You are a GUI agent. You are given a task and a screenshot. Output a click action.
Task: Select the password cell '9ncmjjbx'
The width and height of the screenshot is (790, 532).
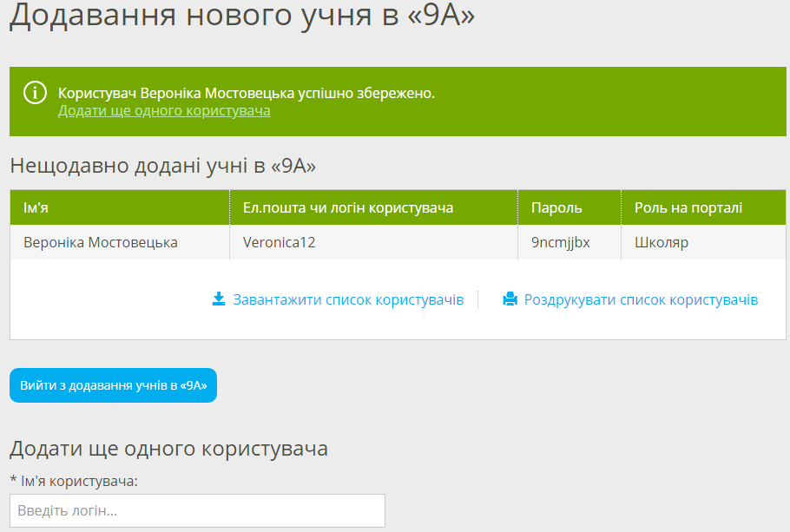click(x=569, y=242)
